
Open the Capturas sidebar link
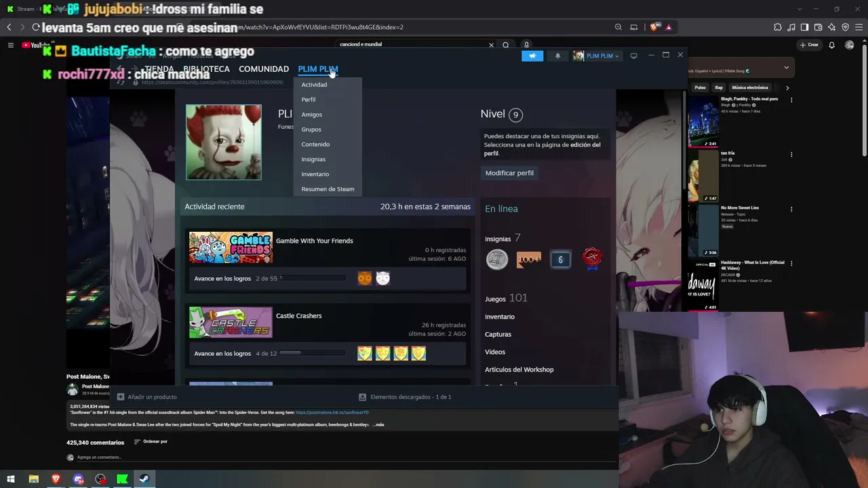point(498,334)
